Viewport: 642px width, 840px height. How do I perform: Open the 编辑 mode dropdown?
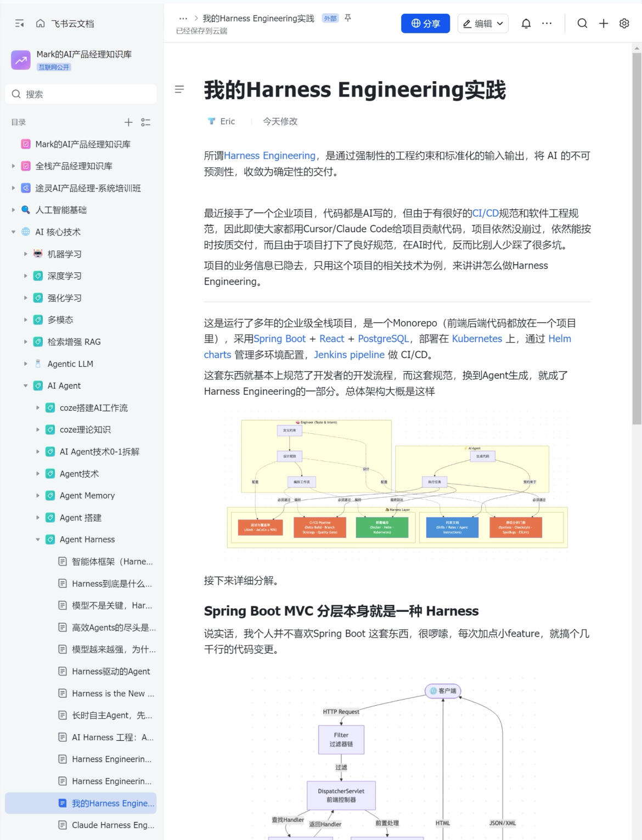pos(483,24)
